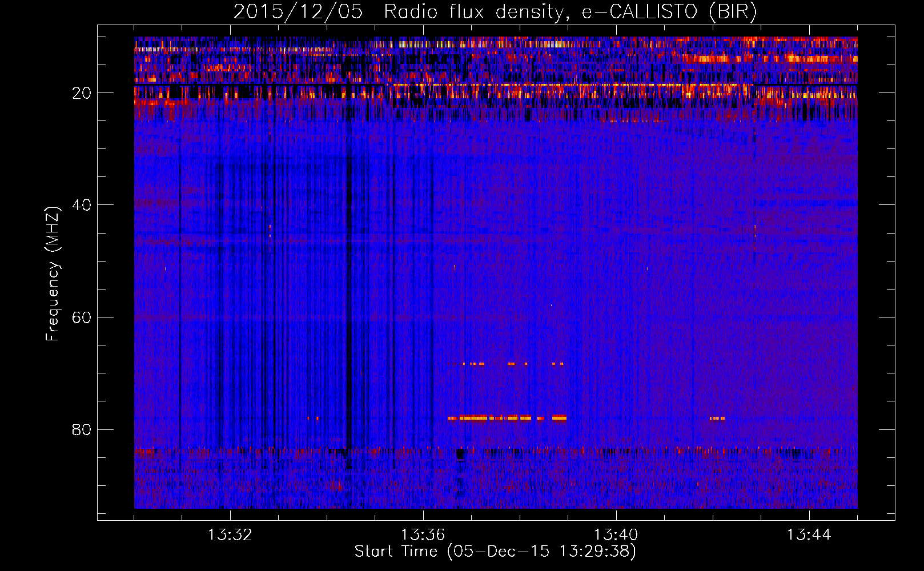This screenshot has width=924, height=571.
Task: Click the plot title 'Radio flux density, e-CALLISTO (BIR)'
Action: 571,12
